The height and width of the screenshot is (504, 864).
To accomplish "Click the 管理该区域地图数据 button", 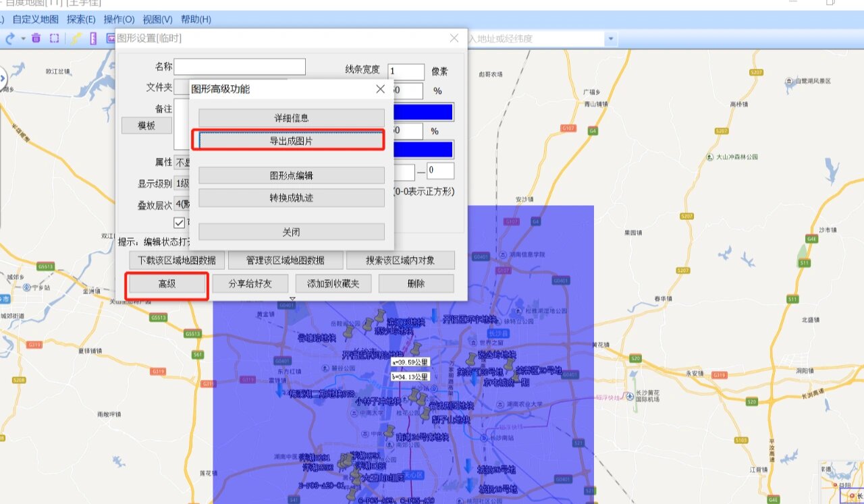I will click(x=285, y=260).
